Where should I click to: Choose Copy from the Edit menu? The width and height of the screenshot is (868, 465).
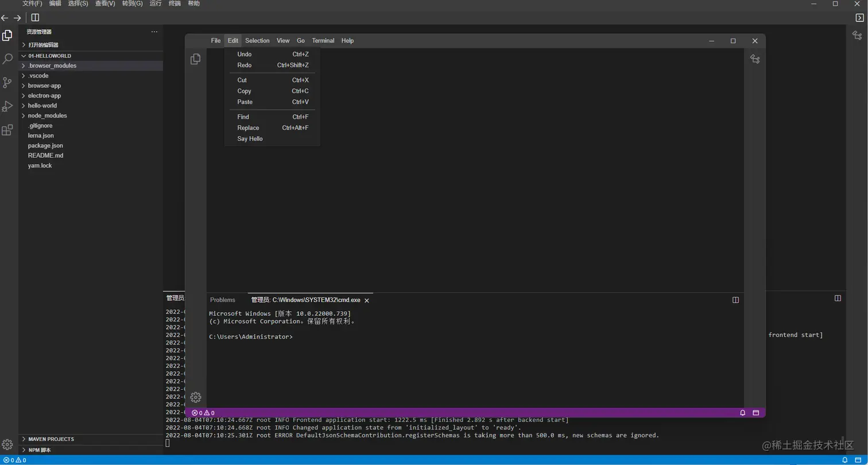click(273, 91)
